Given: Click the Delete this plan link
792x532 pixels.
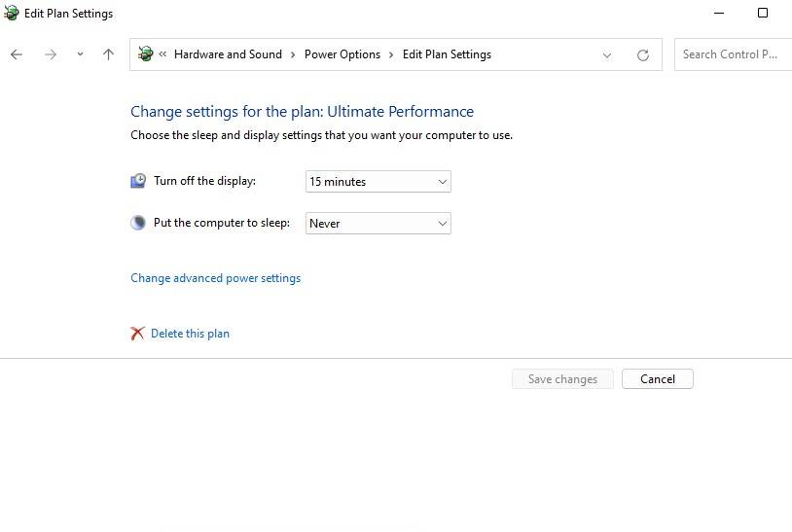Looking at the screenshot, I should tap(190, 334).
